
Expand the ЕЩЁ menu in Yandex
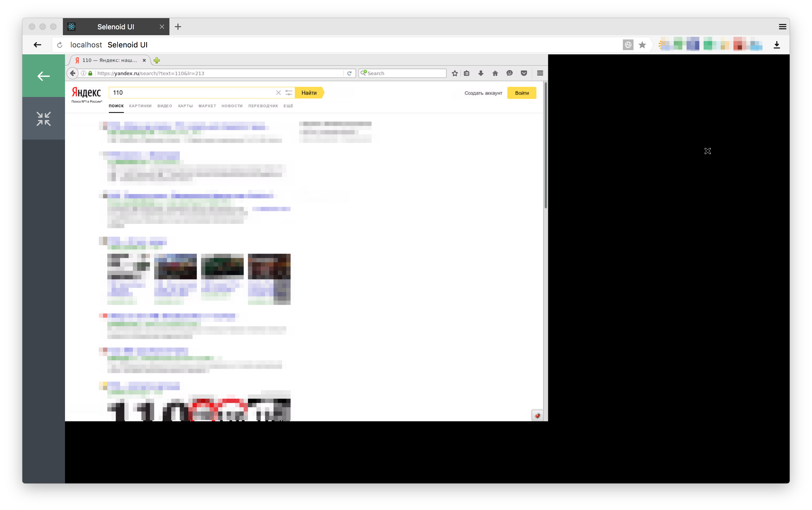click(288, 106)
